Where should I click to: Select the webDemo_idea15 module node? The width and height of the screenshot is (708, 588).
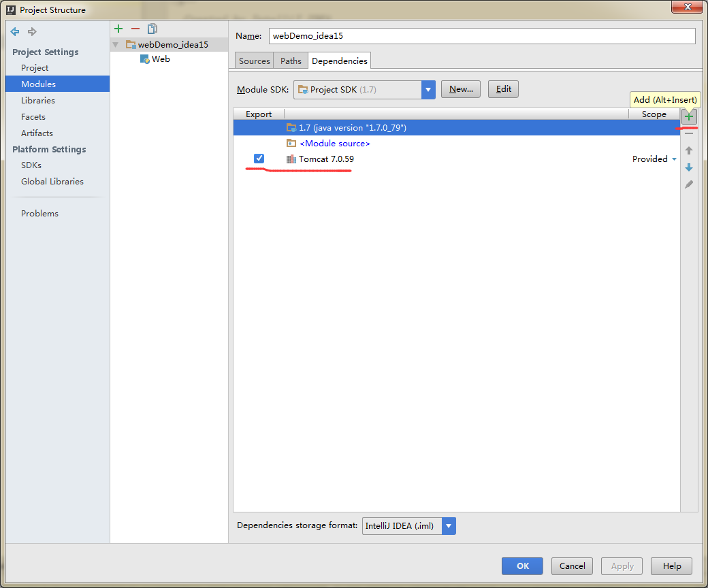(169, 45)
